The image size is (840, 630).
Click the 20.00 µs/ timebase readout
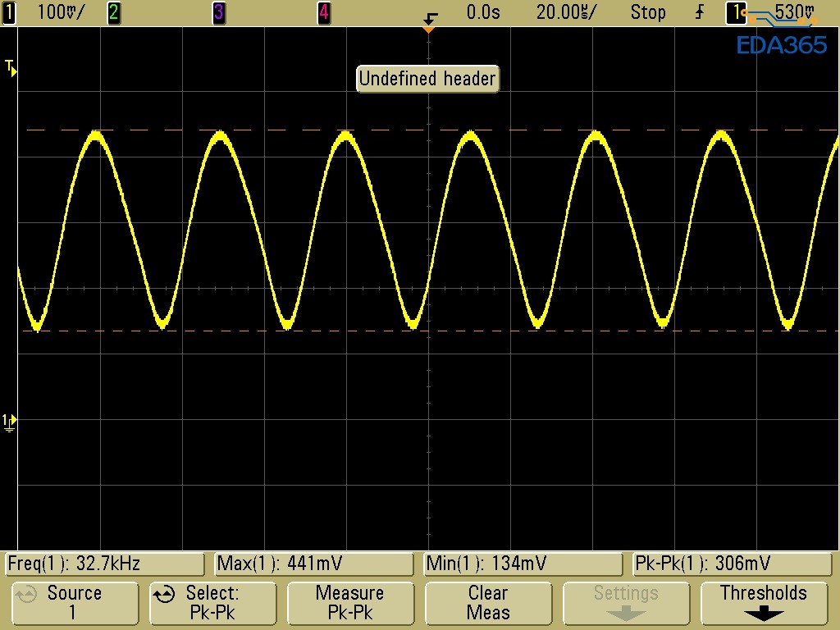(566, 12)
